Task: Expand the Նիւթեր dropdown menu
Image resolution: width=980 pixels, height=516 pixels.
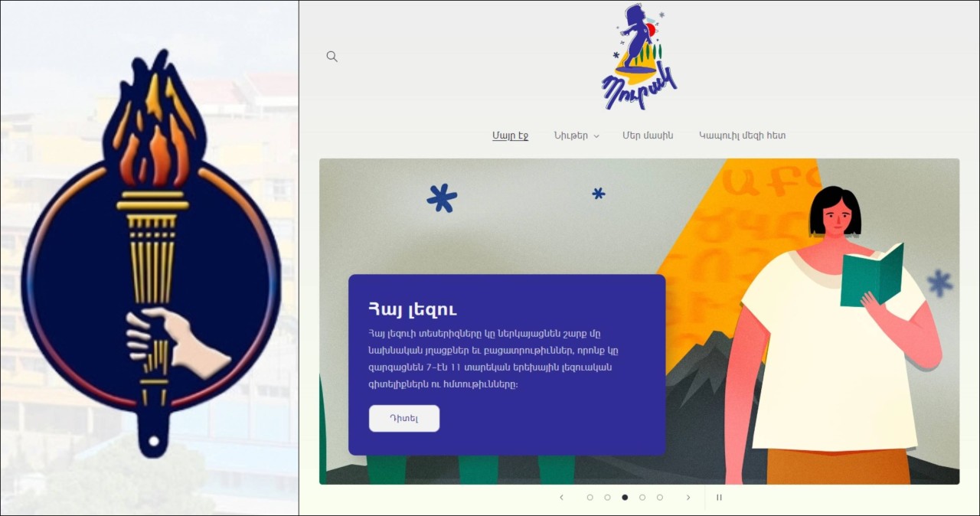Action: (x=576, y=136)
